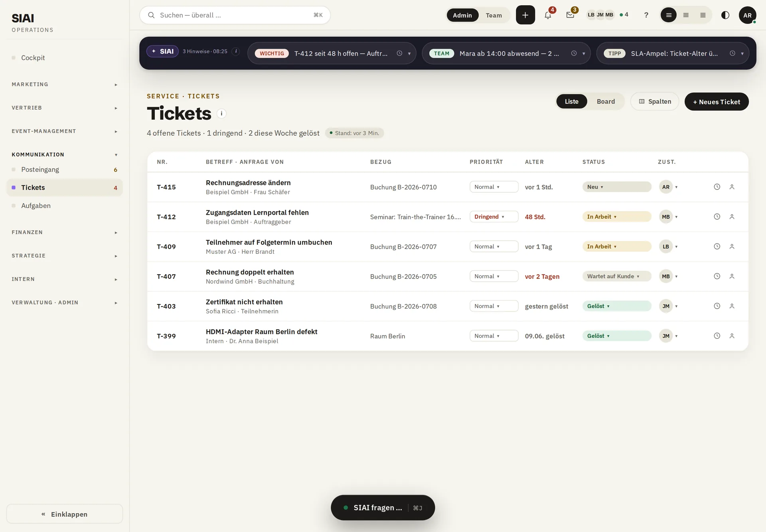
Task: Expand the Finanzen sidebar section
Action: point(65,232)
